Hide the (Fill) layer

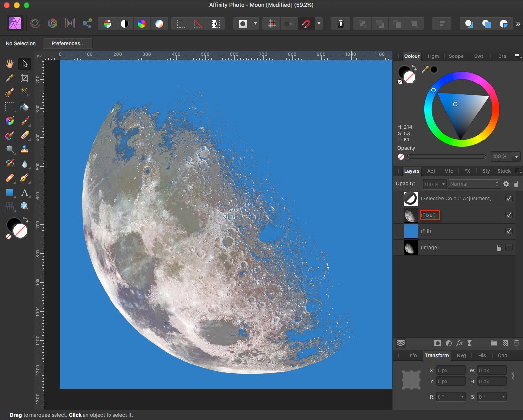[x=509, y=231]
